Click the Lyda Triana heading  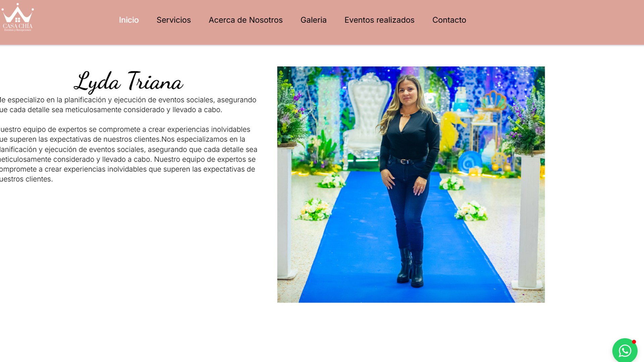pos(128,81)
